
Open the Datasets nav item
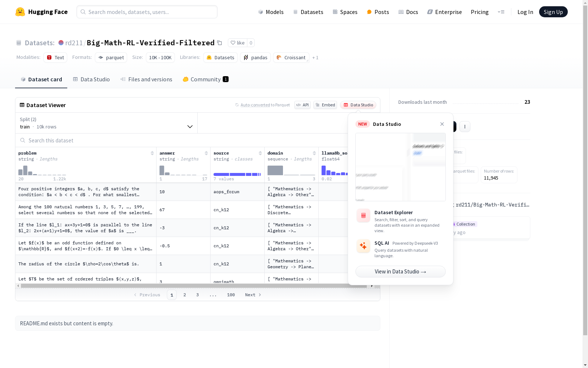click(x=308, y=12)
